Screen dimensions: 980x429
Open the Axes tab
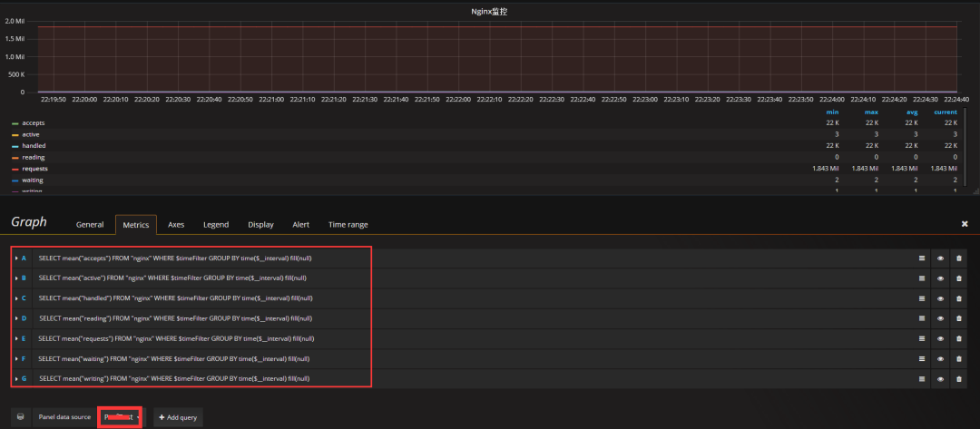point(176,225)
